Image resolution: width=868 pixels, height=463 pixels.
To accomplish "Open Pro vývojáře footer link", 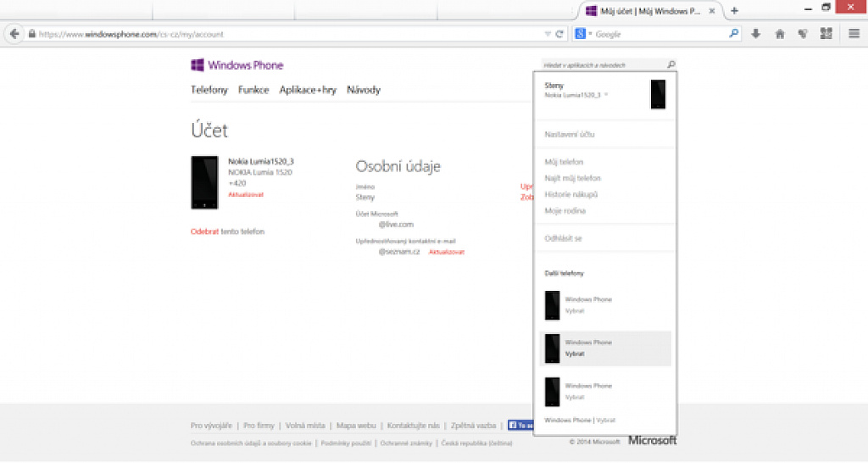I will (x=211, y=426).
